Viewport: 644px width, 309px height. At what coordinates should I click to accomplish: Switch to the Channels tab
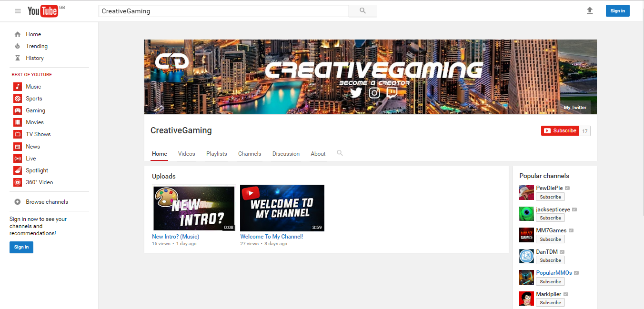tap(250, 154)
